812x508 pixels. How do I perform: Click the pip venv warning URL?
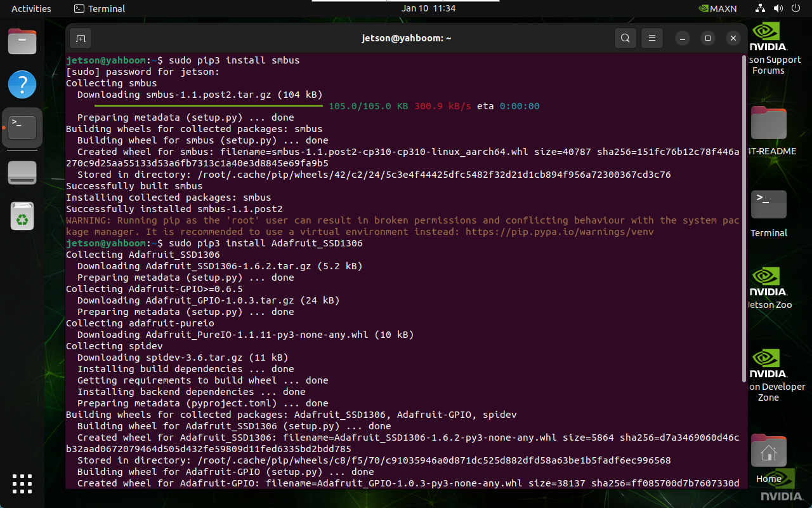pos(560,232)
